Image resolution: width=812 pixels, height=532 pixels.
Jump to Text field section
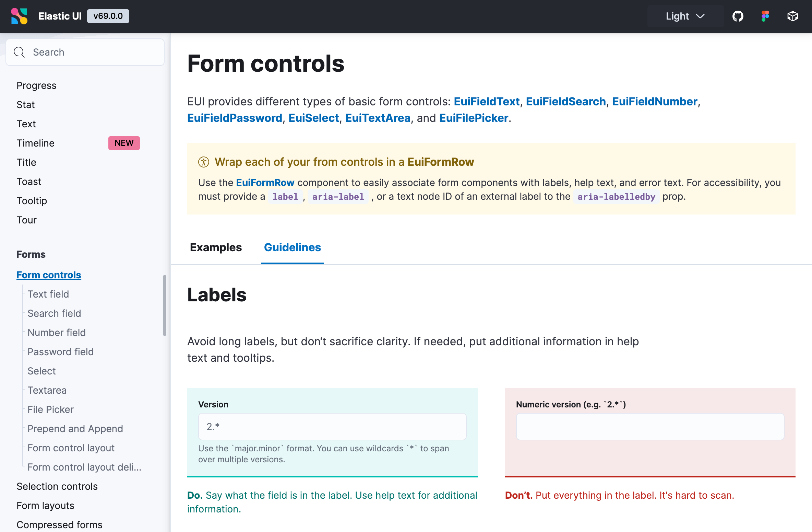tap(48, 294)
